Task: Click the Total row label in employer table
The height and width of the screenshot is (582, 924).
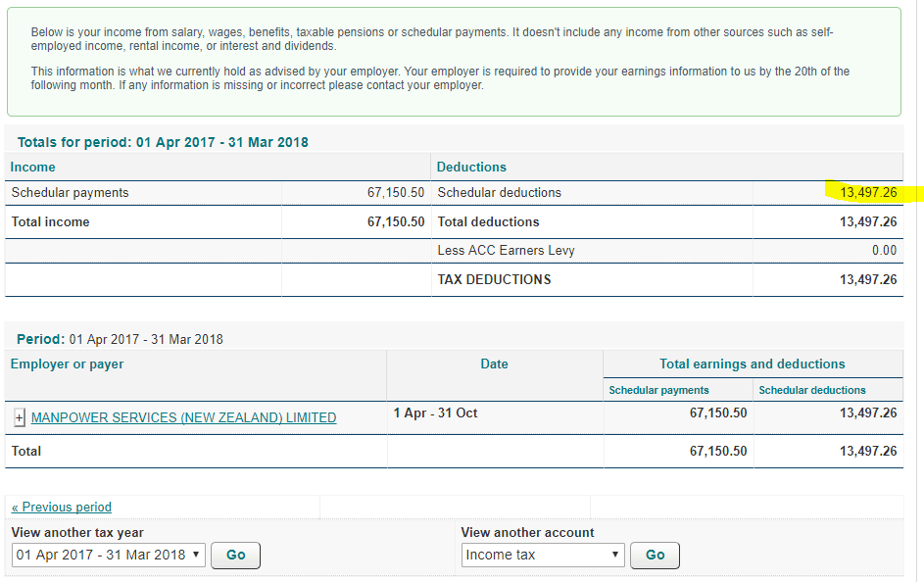Action: tap(25, 452)
